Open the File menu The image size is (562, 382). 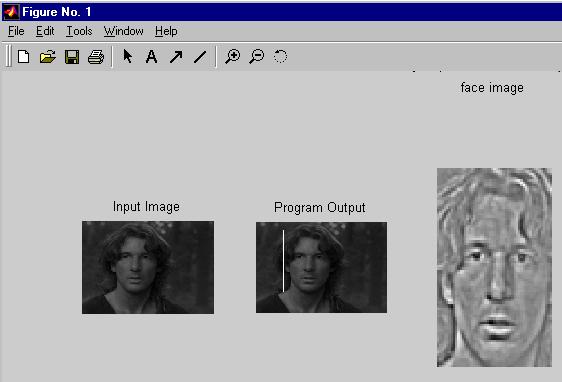coord(16,31)
